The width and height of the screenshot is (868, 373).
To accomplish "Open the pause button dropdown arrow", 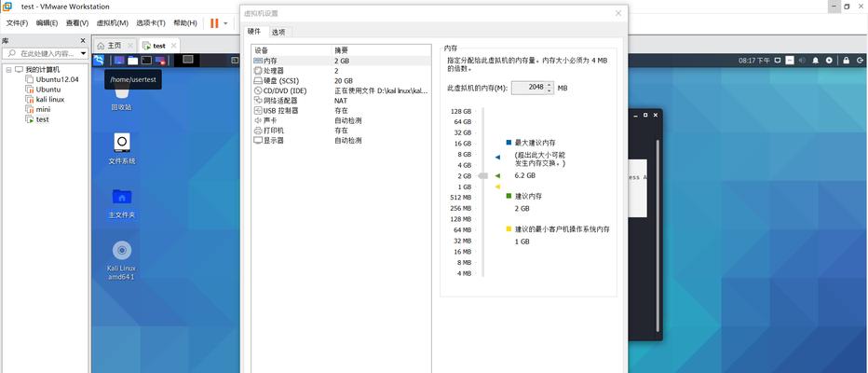I will [225, 23].
